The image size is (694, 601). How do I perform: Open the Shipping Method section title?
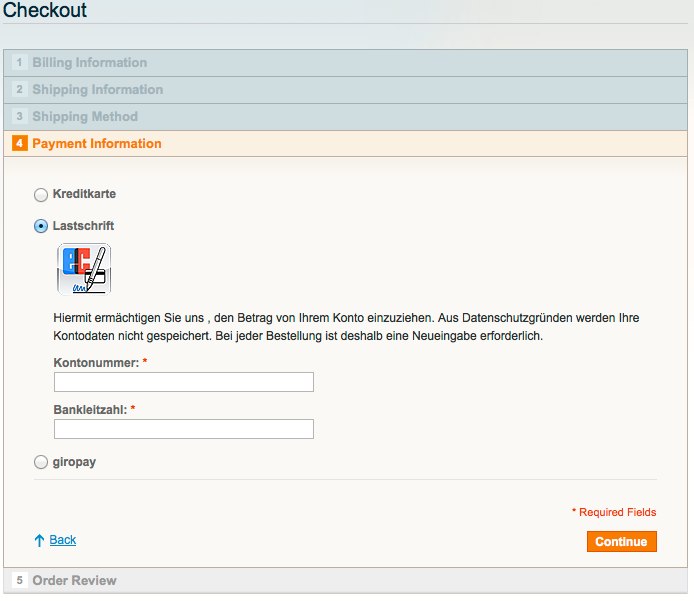(x=85, y=117)
